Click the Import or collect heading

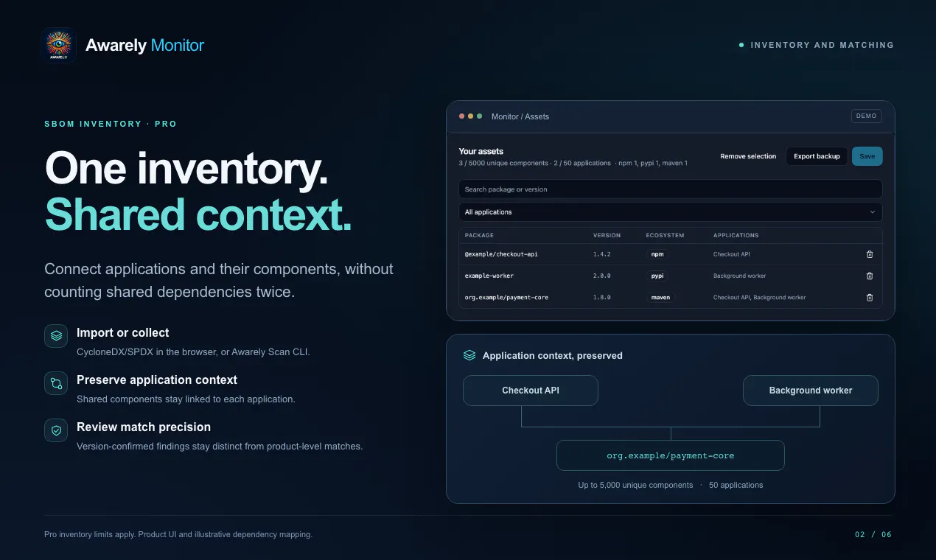(x=123, y=333)
